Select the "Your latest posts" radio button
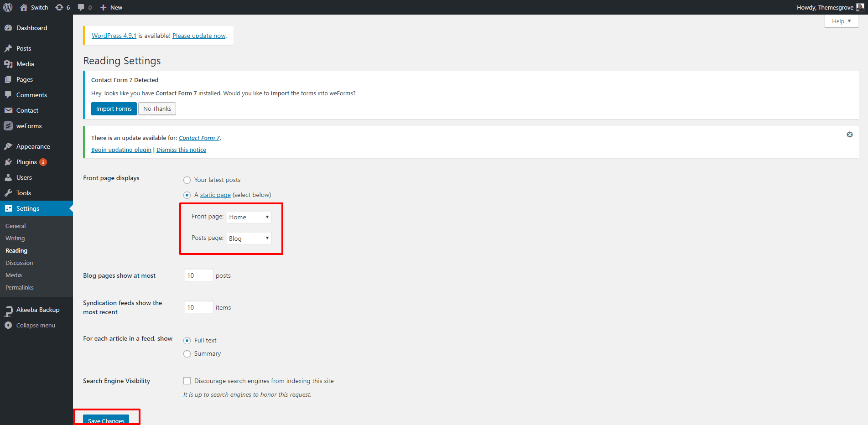 click(x=187, y=180)
